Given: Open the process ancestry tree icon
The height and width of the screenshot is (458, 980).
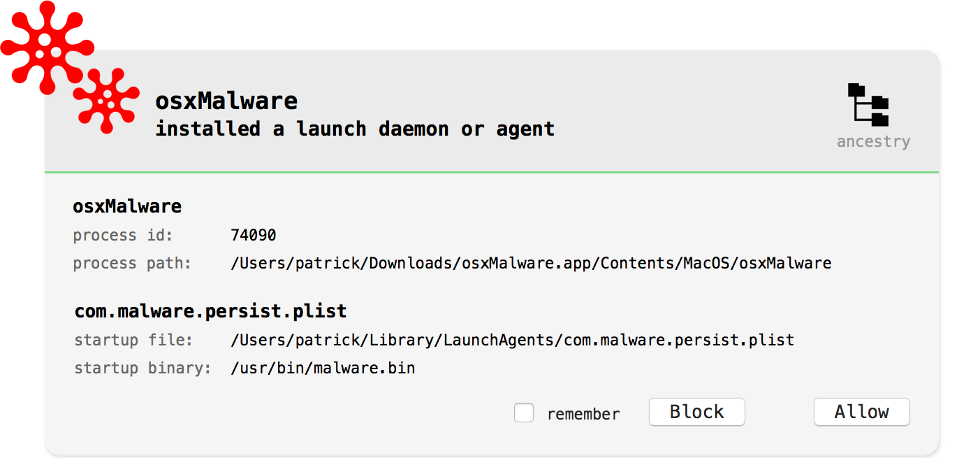Looking at the screenshot, I should pyautogui.click(x=868, y=105).
